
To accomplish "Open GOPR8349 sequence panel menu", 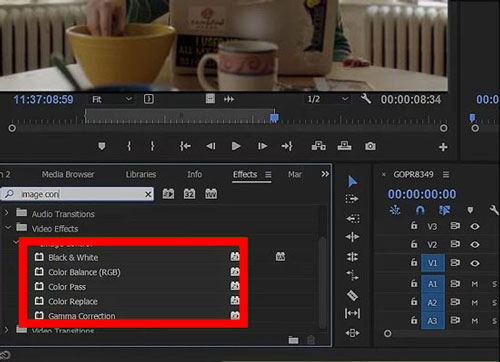I will (x=446, y=175).
